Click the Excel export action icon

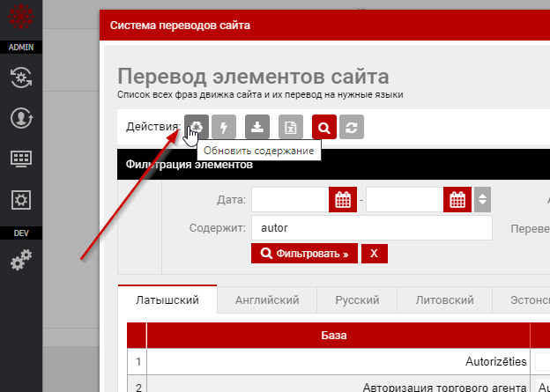coord(291,128)
